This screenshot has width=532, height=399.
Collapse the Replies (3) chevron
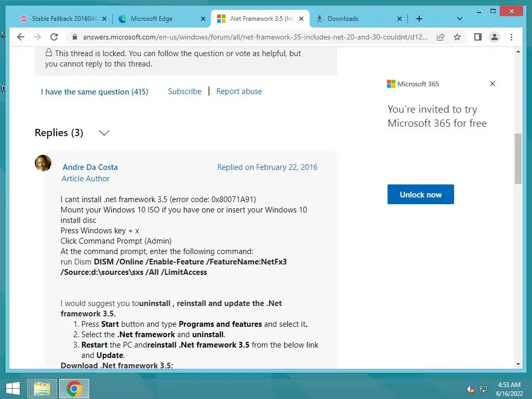click(104, 132)
